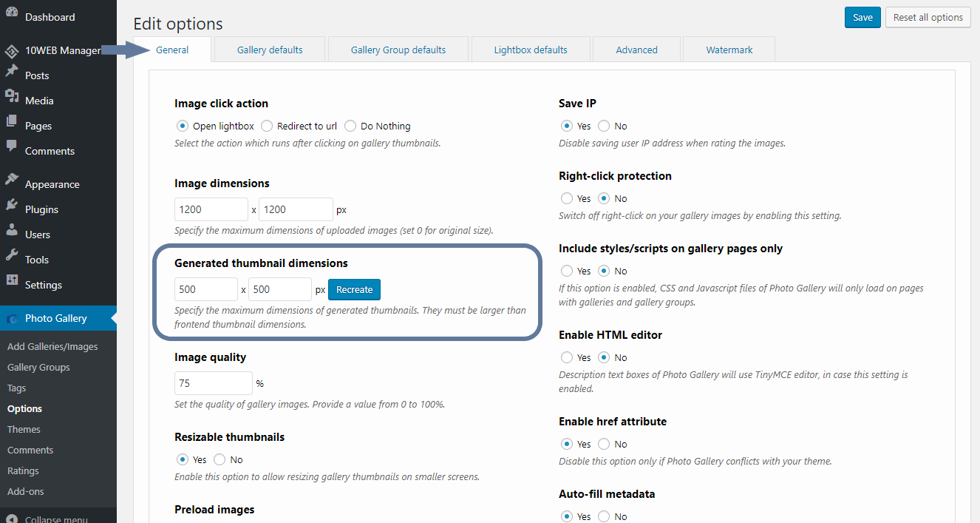Click the Plugins plug icon
Image resolution: width=980 pixels, height=523 pixels.
click(12, 206)
